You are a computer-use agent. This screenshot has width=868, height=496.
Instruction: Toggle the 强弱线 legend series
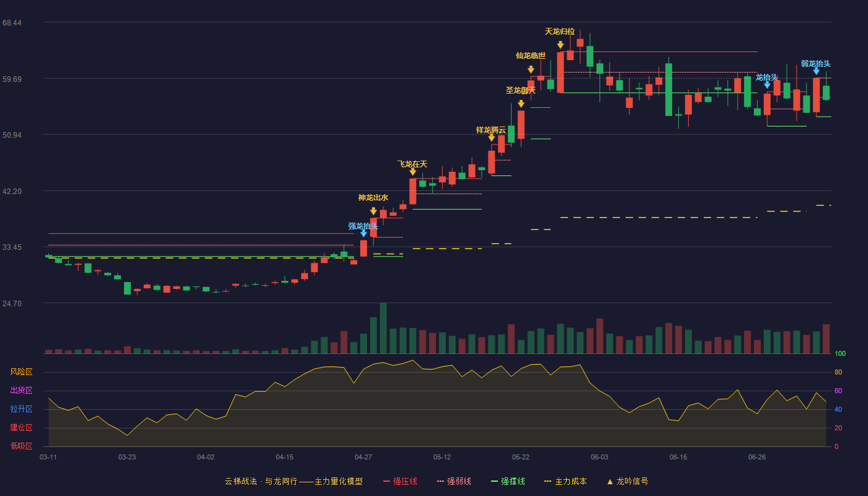click(454, 481)
